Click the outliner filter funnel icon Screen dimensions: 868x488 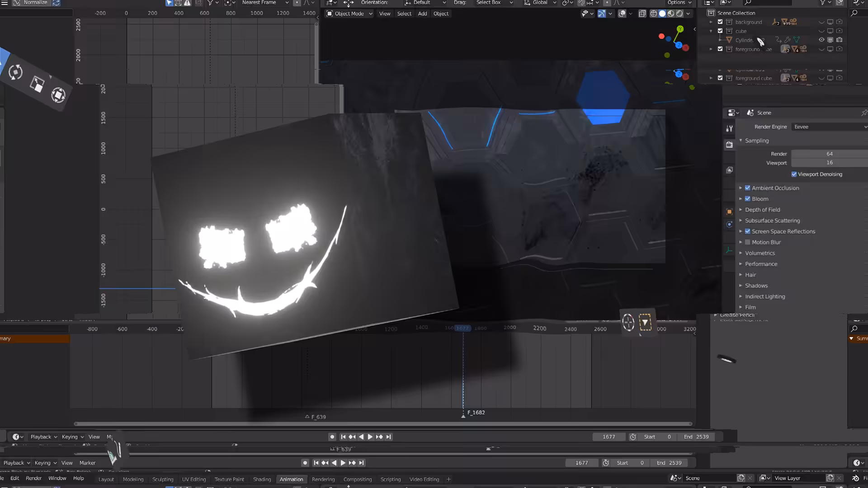tap(823, 3)
